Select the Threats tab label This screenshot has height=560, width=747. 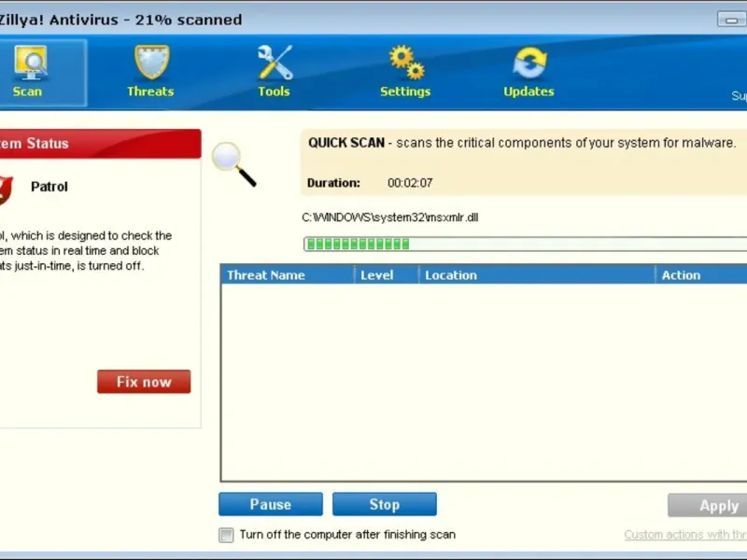coord(150,91)
